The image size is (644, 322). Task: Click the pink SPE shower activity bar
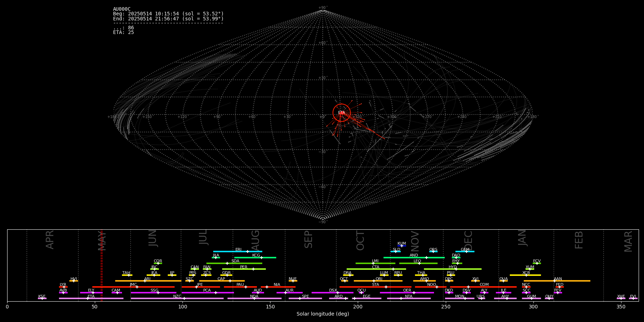pos(305,298)
